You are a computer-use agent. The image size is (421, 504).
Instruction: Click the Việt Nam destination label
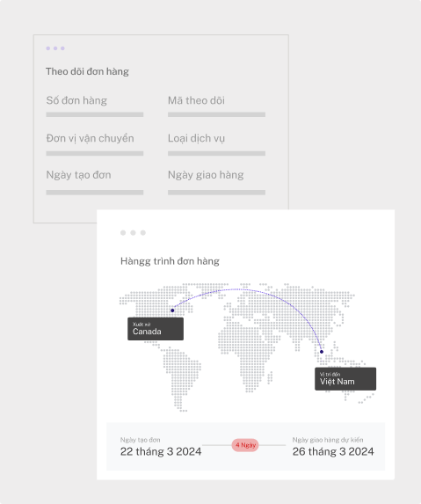(x=345, y=378)
